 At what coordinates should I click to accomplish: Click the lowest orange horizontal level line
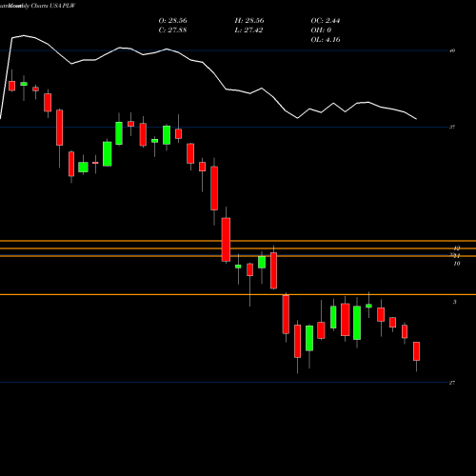pos(238,295)
